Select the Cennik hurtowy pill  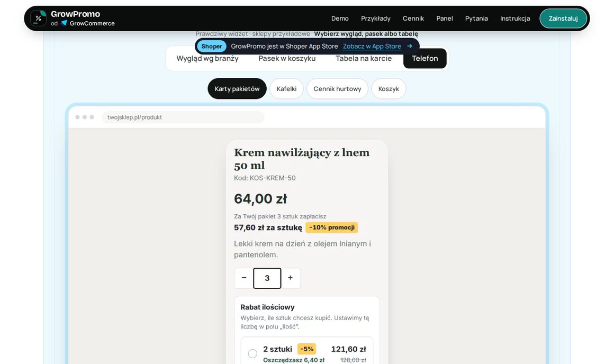point(337,89)
